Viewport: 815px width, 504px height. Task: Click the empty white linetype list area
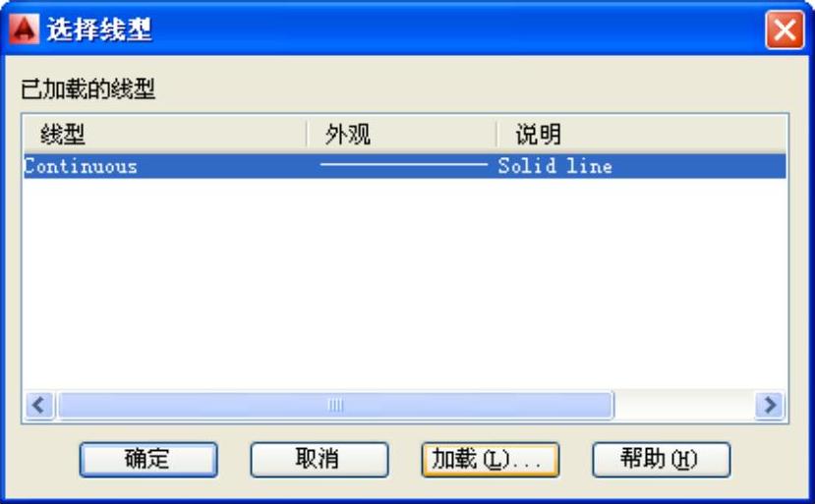404,283
